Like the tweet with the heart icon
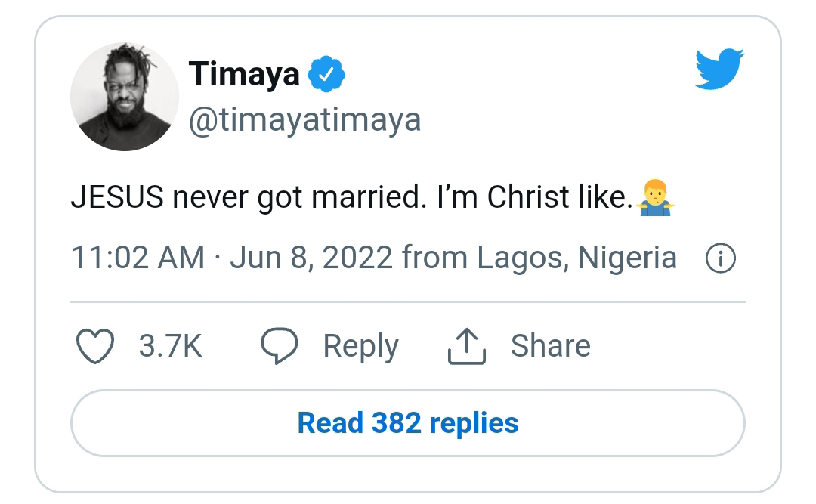The height and width of the screenshot is (504, 816). (x=96, y=346)
